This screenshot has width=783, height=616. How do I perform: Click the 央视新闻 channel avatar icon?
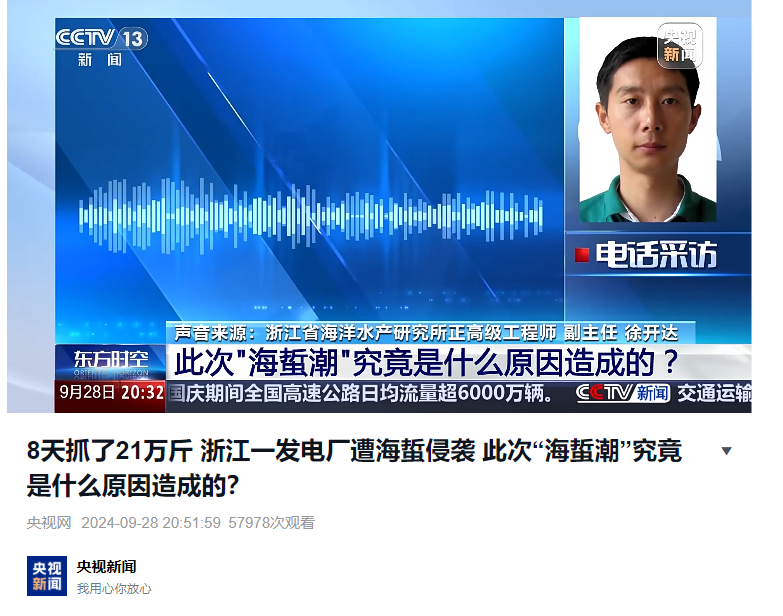click(x=47, y=576)
